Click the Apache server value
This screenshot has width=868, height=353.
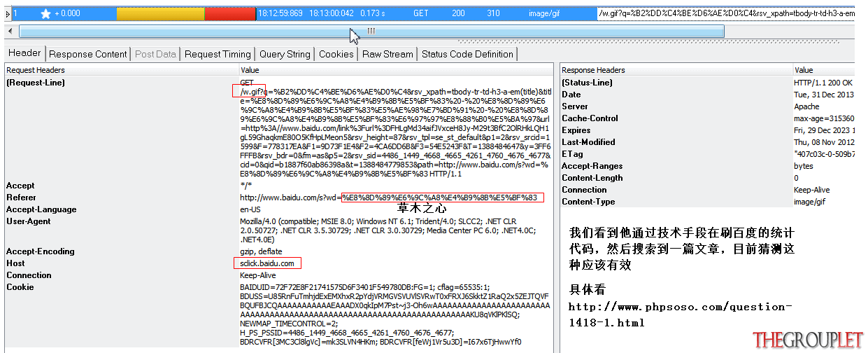point(806,106)
